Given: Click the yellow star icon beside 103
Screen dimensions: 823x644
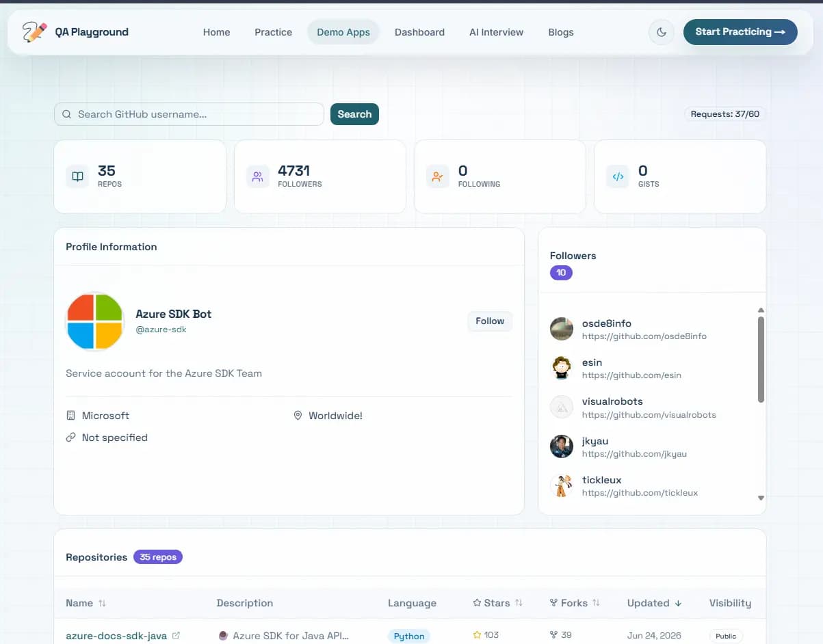Looking at the screenshot, I should point(477,635).
